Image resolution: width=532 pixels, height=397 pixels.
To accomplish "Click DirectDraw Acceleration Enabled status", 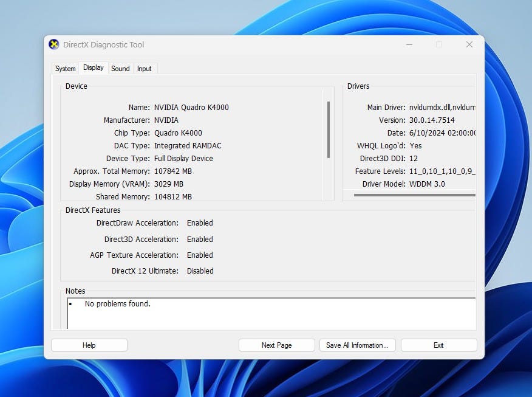I will (x=200, y=223).
